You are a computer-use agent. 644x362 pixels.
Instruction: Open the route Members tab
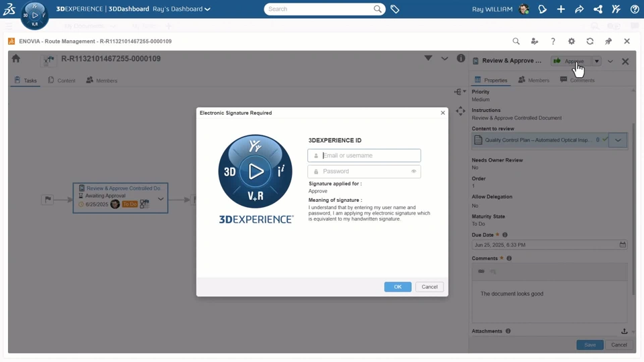point(102,80)
